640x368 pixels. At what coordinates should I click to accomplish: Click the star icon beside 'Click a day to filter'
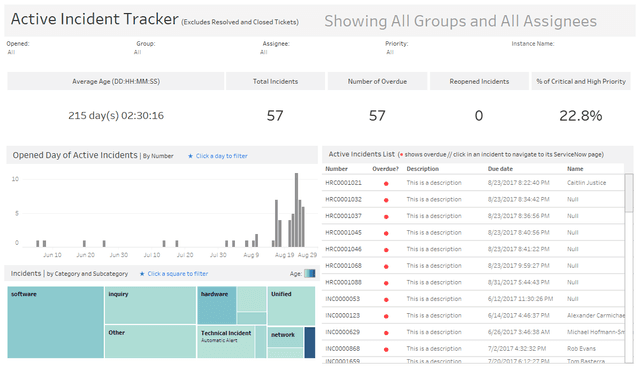click(190, 156)
